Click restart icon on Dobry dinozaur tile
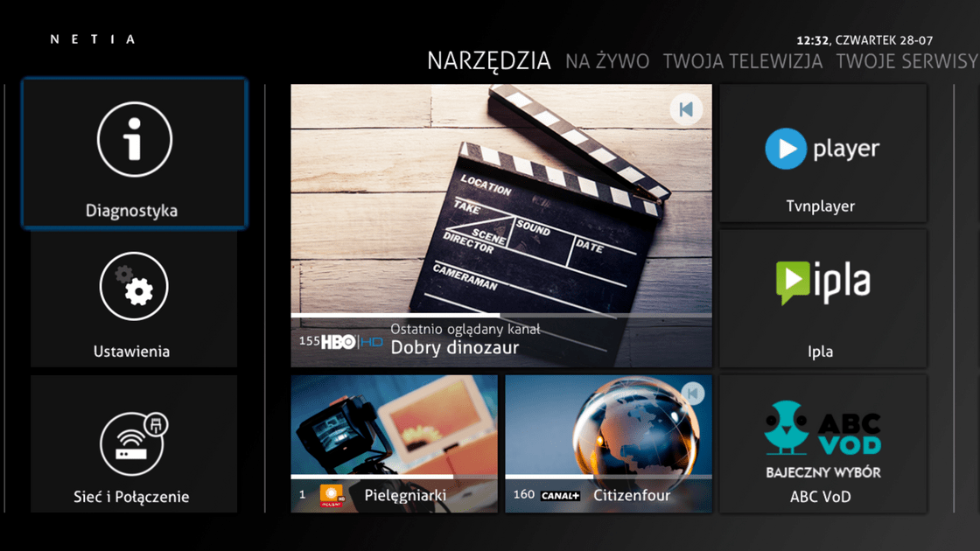This screenshot has height=551, width=980. [686, 109]
